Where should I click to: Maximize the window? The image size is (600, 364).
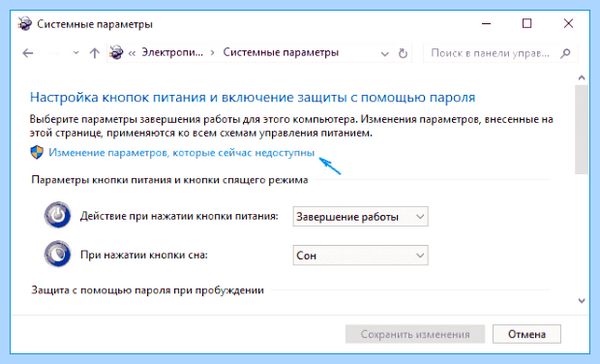(527, 24)
